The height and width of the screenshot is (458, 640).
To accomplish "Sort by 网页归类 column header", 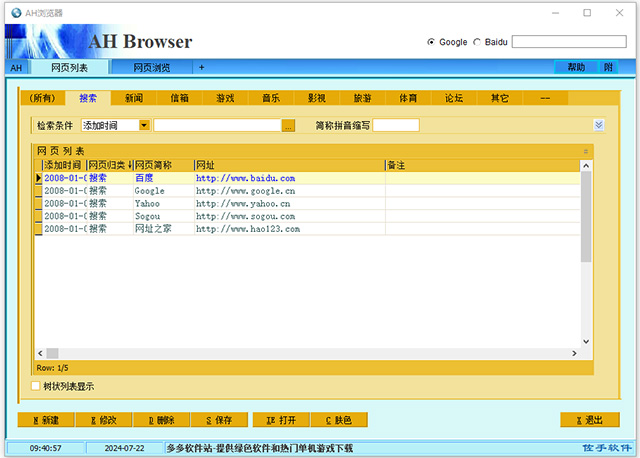I will [110, 165].
